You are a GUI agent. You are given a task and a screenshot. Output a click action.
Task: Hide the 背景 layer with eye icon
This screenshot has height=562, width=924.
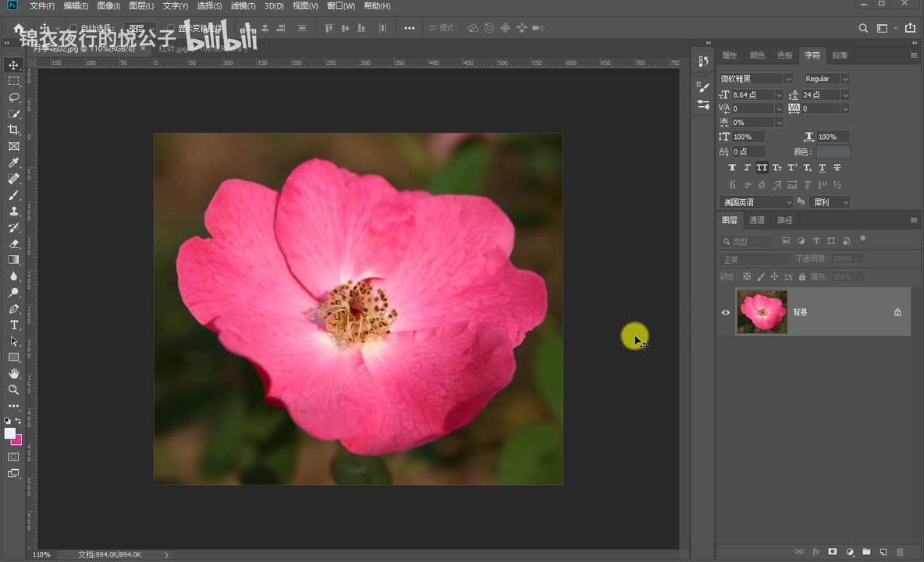pyautogui.click(x=726, y=312)
